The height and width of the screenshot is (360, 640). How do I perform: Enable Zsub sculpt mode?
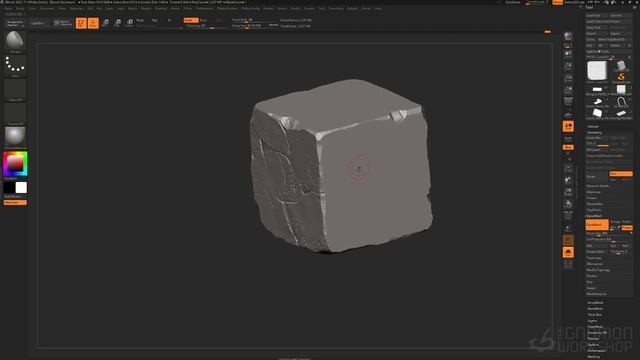pyautogui.click(x=203, y=20)
